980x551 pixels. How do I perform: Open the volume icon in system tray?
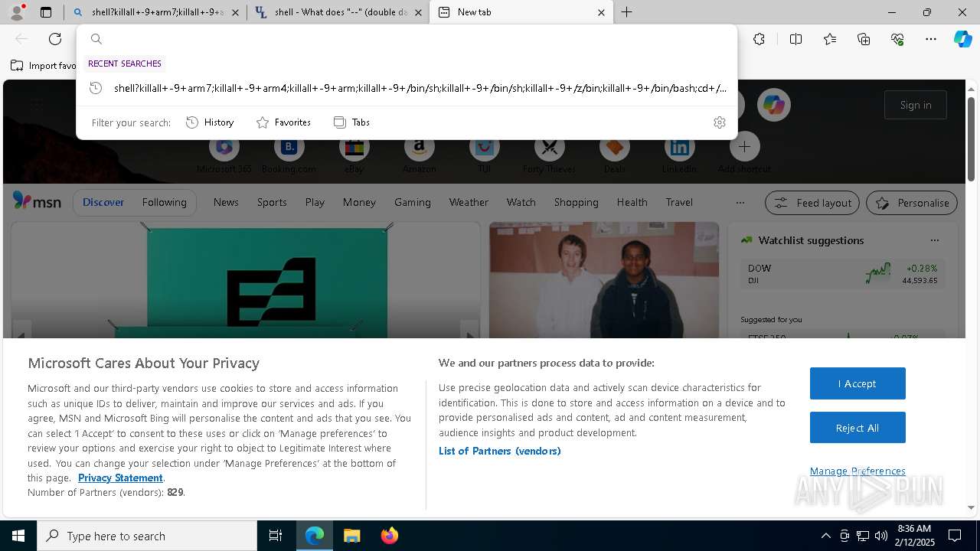point(880,536)
